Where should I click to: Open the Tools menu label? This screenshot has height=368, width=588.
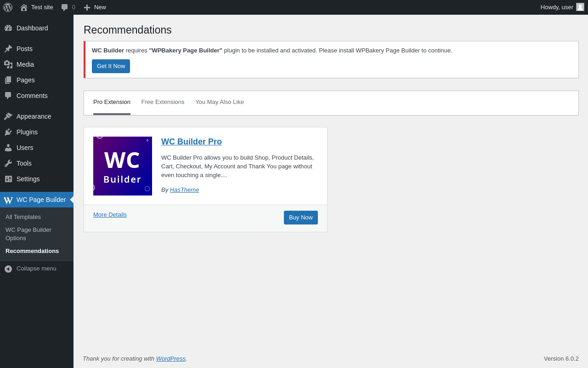point(24,163)
